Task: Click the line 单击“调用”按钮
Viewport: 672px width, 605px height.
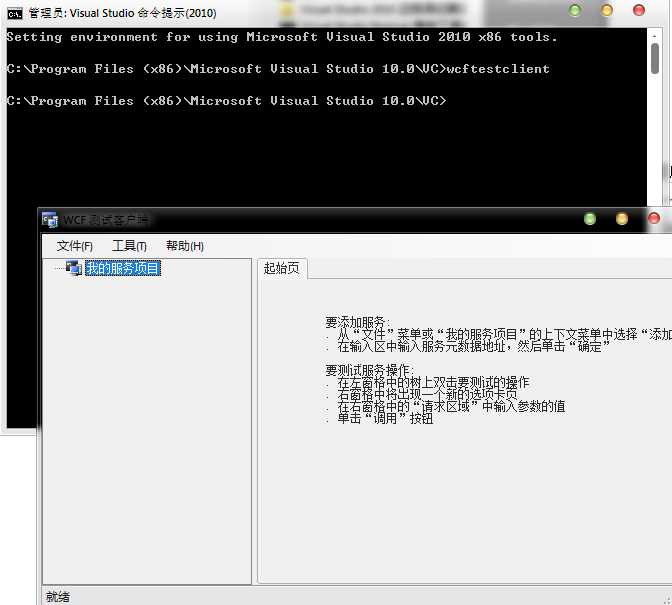Action: (x=385, y=418)
